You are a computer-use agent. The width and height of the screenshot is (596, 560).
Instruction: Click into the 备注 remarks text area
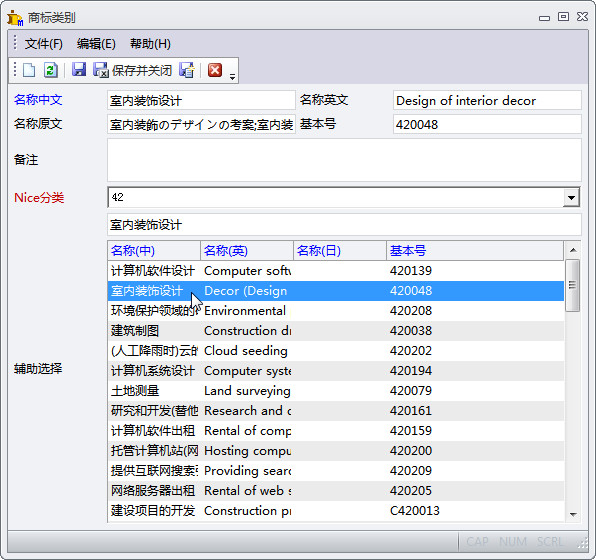pyautogui.click(x=344, y=160)
